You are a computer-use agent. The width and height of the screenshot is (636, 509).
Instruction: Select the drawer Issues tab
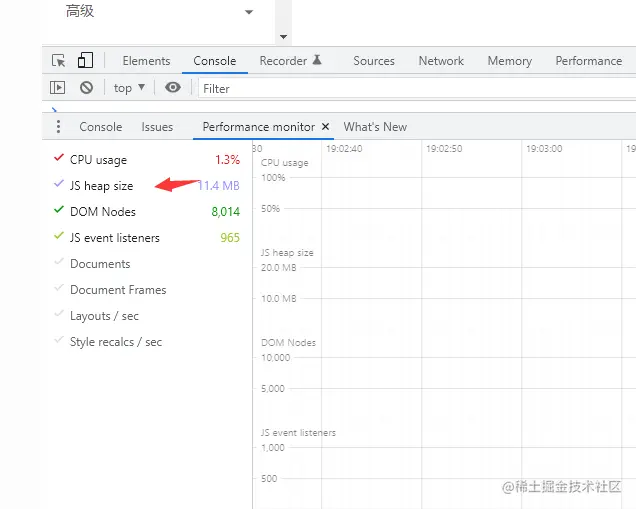tap(157, 127)
